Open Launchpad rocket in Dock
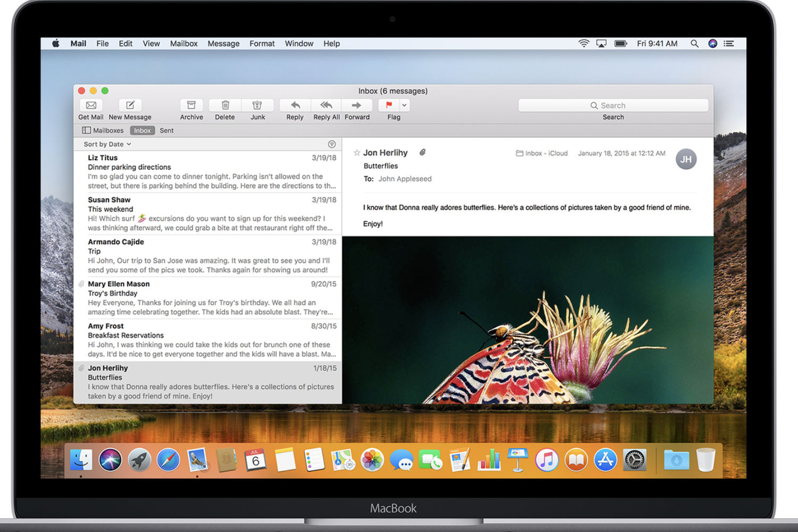The width and height of the screenshot is (798, 532). [x=139, y=460]
